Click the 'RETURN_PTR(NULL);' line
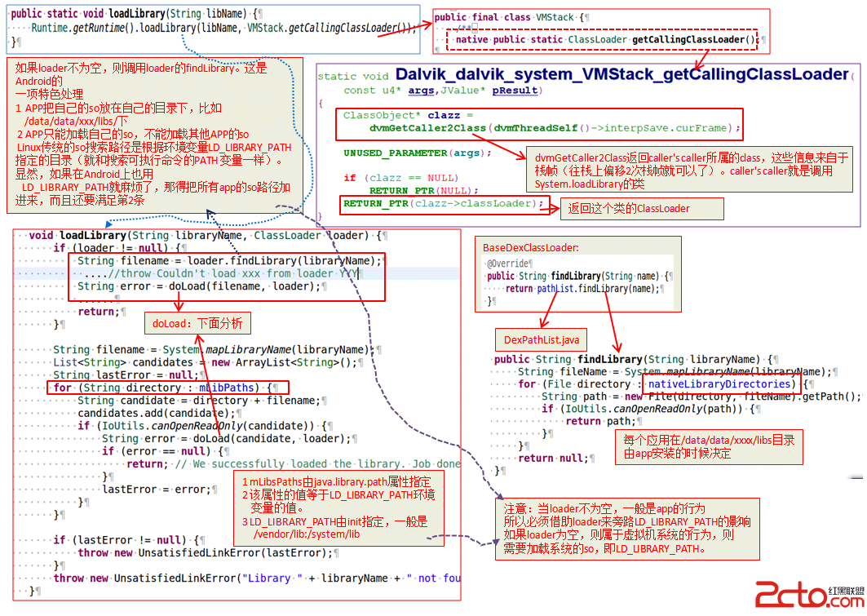 coord(424,191)
